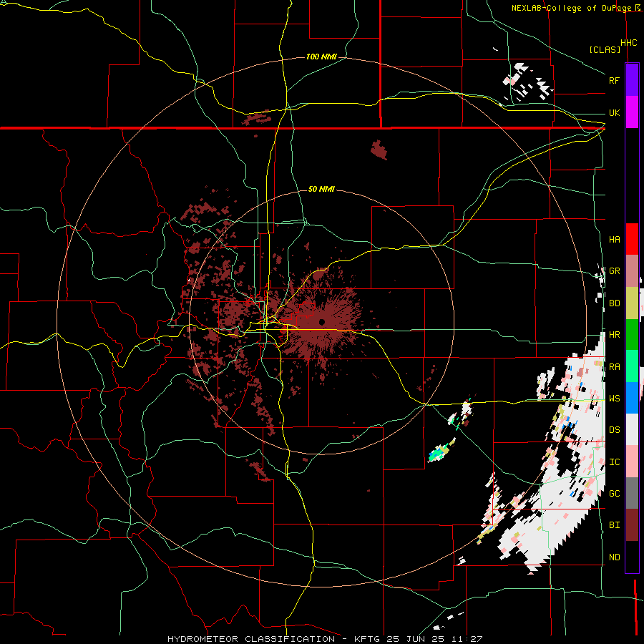Click the ND legend label

pyautogui.click(x=615, y=557)
